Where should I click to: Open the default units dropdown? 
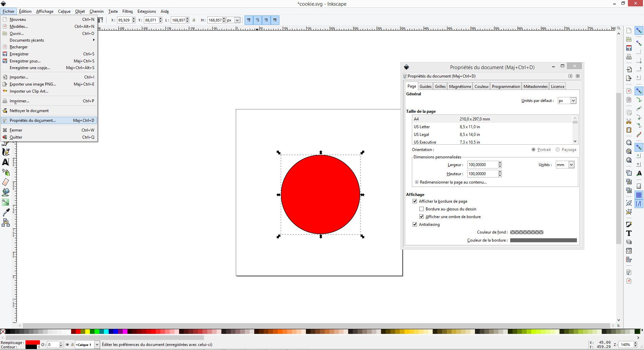click(x=567, y=100)
